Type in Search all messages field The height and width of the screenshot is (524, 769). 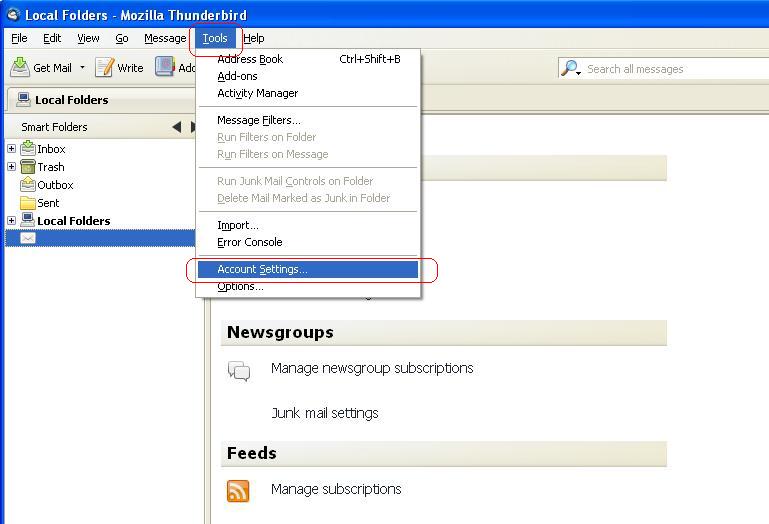670,69
